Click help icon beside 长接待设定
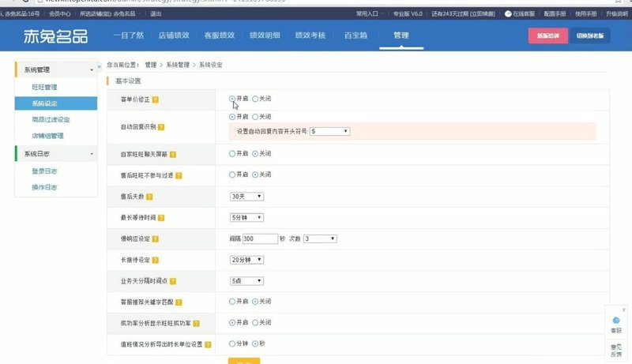 coord(155,260)
